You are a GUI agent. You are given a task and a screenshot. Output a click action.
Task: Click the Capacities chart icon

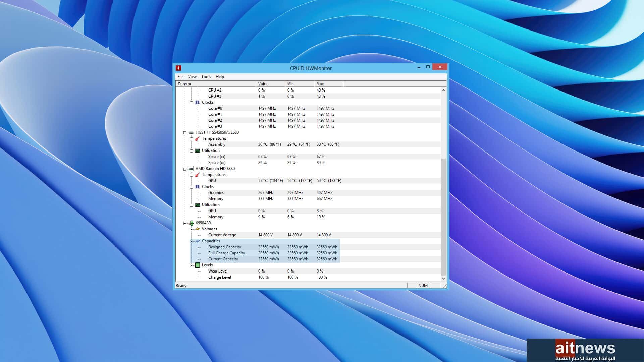(x=198, y=241)
